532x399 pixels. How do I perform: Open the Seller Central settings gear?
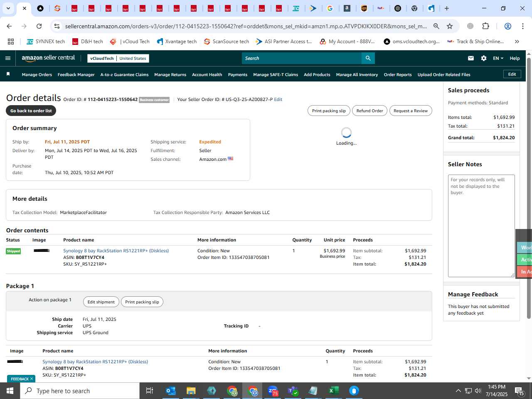click(x=484, y=58)
